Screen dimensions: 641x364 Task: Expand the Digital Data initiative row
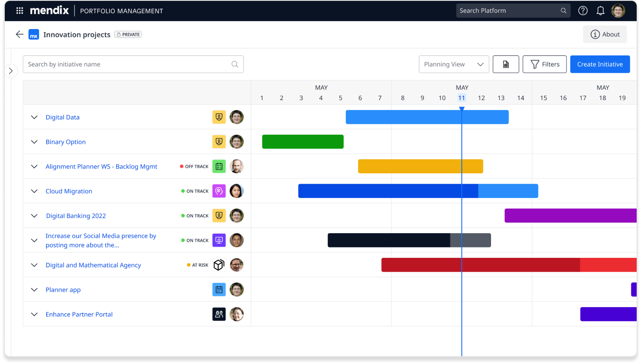tap(34, 117)
